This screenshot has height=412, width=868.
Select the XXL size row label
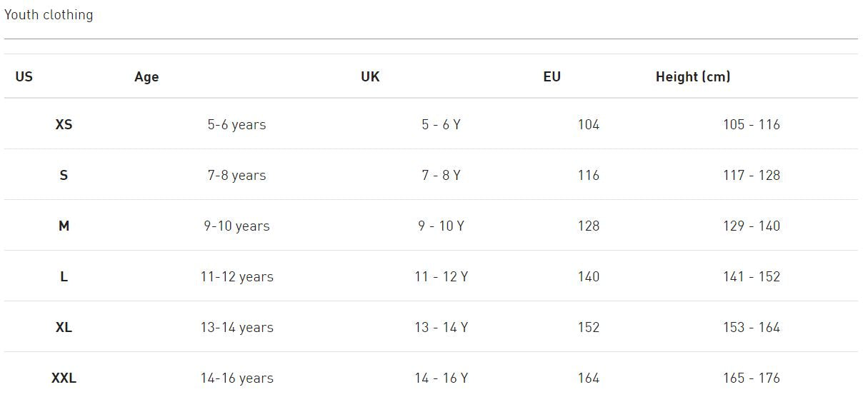[x=64, y=378]
